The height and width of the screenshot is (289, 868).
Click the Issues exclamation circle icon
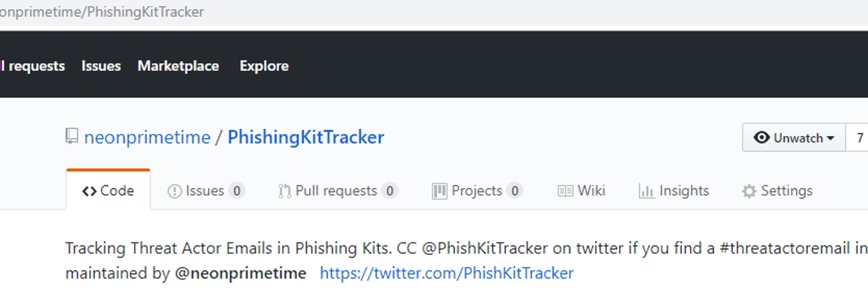tap(174, 191)
